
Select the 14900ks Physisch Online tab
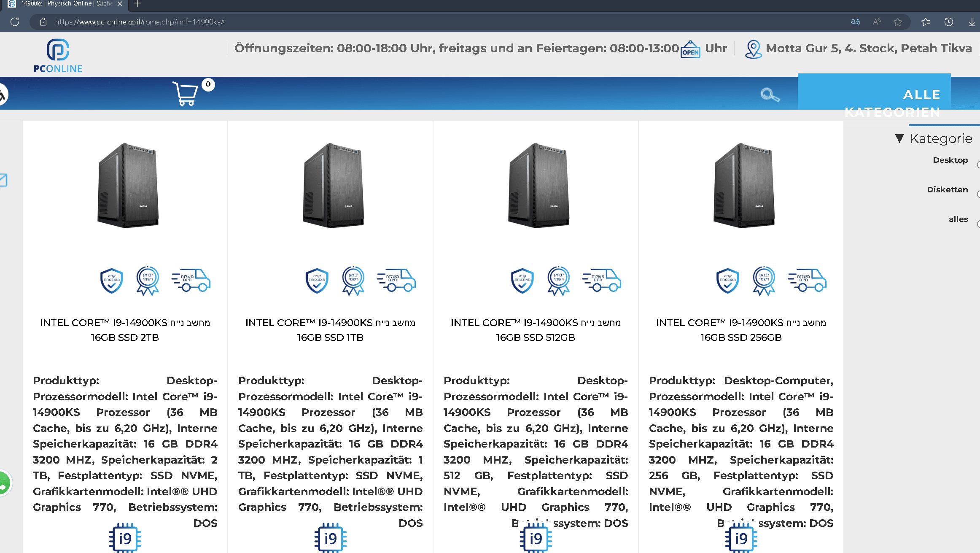63,4
